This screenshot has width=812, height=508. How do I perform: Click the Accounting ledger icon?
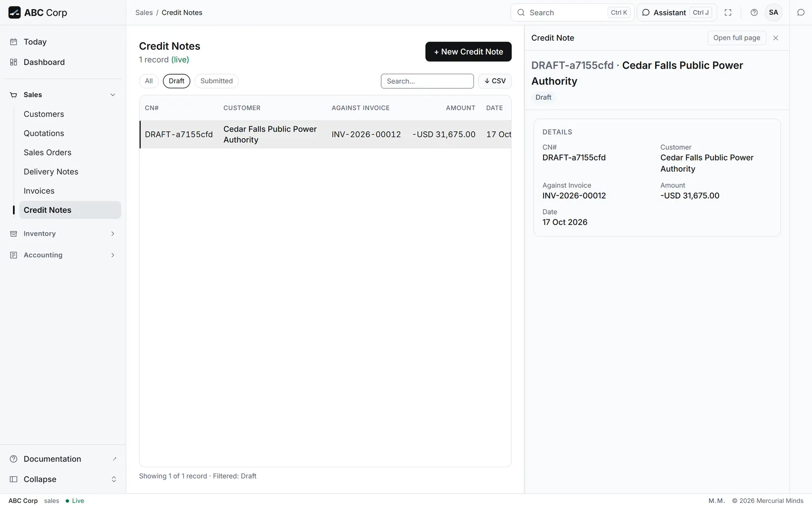click(x=14, y=255)
